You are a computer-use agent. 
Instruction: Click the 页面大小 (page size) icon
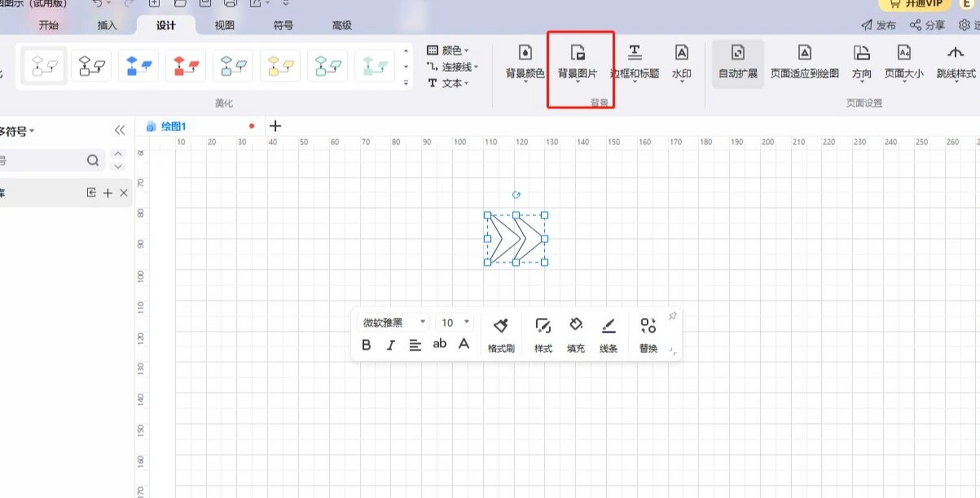pos(904,62)
